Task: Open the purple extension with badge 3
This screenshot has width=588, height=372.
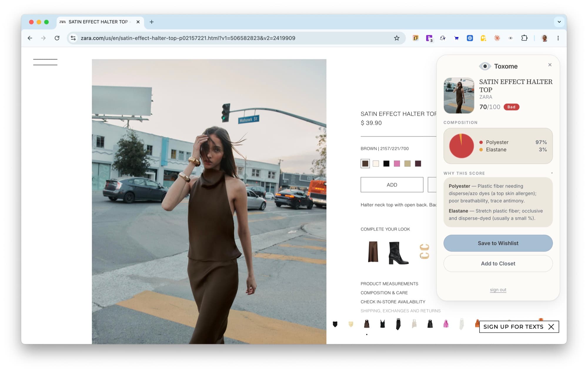Action: click(429, 38)
